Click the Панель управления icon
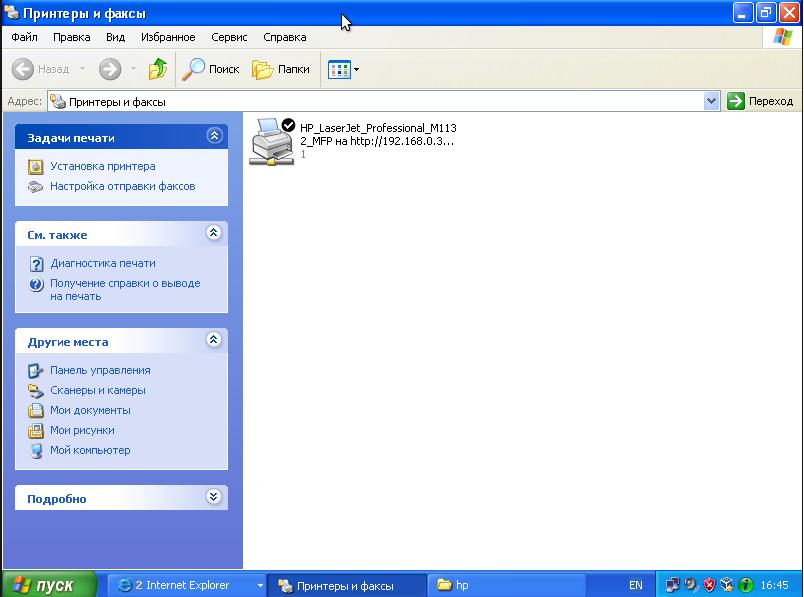 (x=35, y=370)
